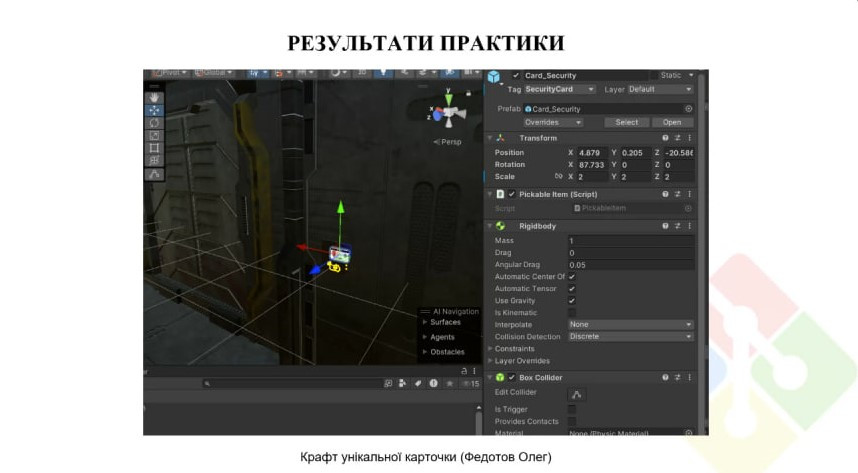Image resolution: width=858 pixels, height=473 pixels.
Task: Toggle the Card_Security active checkbox
Action: tap(515, 76)
